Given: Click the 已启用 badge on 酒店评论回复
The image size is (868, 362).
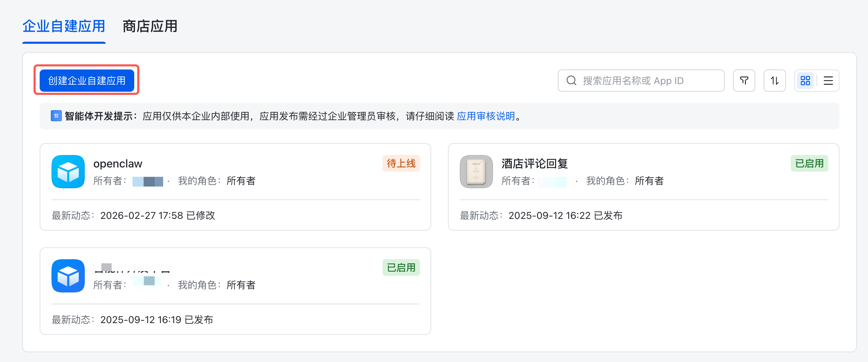Looking at the screenshot, I should pos(809,163).
